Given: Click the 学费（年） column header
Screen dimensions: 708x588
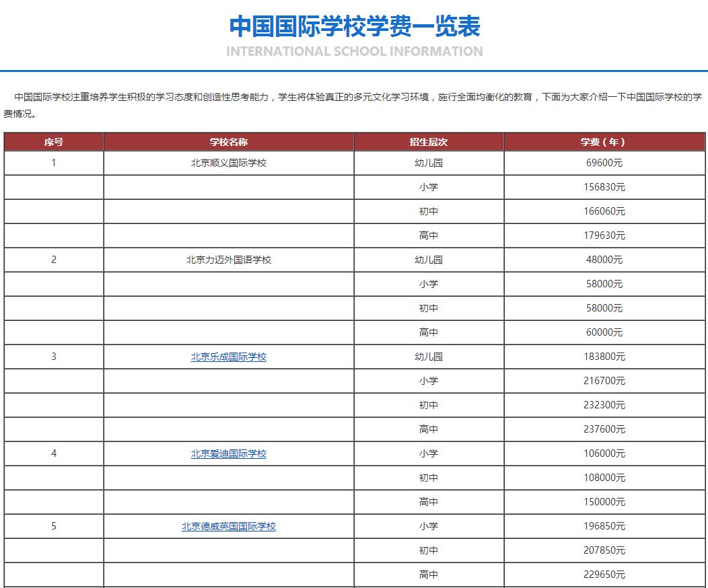Looking at the screenshot, I should tap(604, 142).
